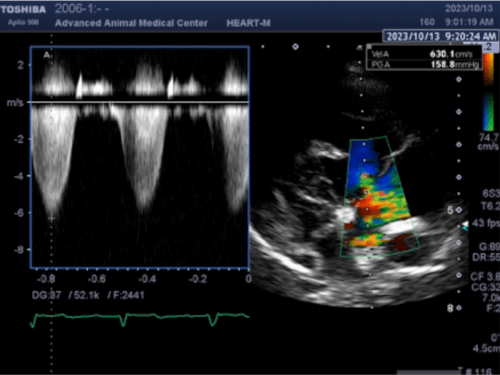Click the patient ID 2006-1 field
The width and height of the screenshot is (500, 375).
coord(82,9)
